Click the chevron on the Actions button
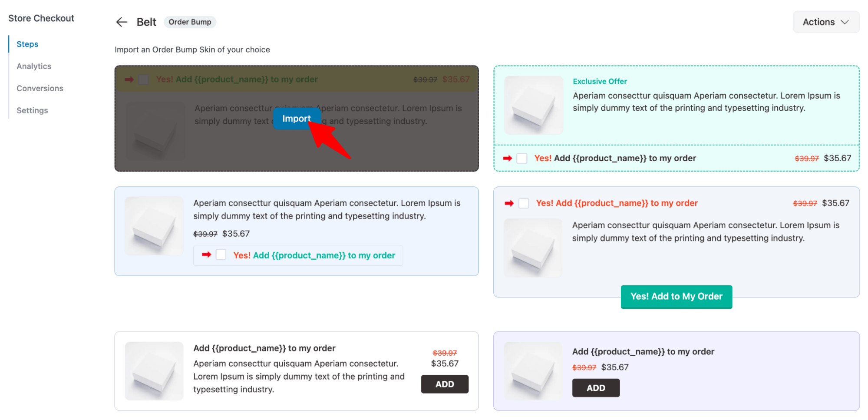This screenshot has width=868, height=420. (x=845, y=22)
